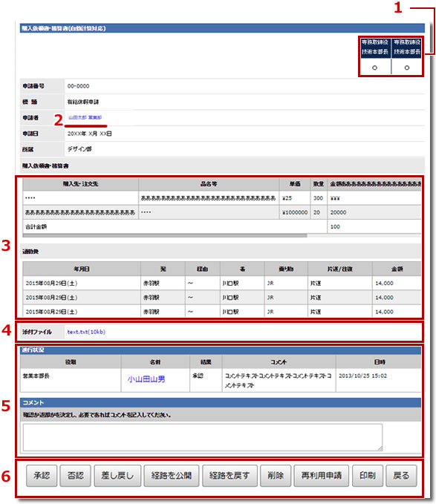Click the second approval stamp circle
Screen dimensions: 436x504
point(407,68)
